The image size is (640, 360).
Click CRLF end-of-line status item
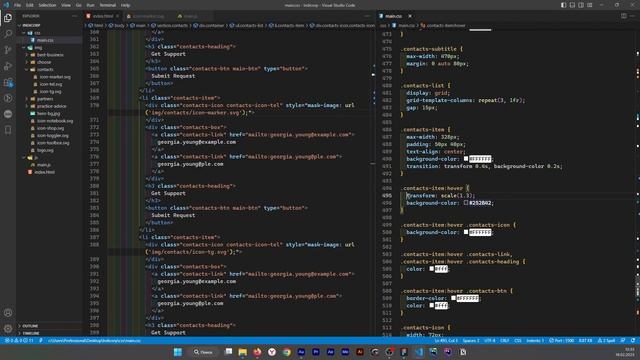pos(504,340)
